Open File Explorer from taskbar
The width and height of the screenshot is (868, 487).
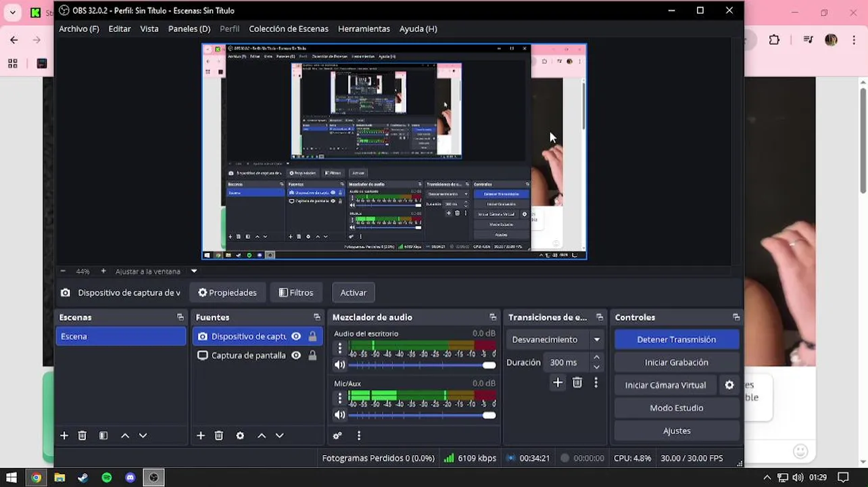click(59, 478)
